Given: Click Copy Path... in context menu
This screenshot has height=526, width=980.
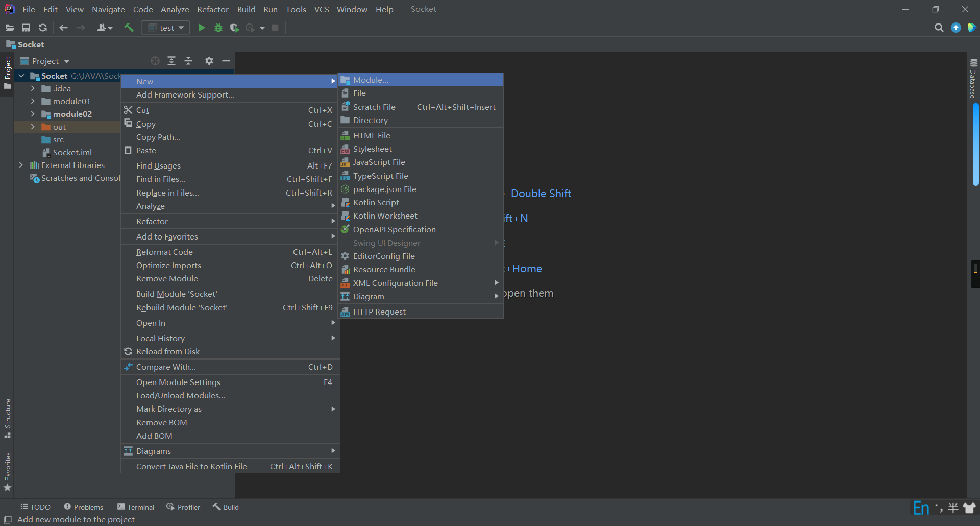Looking at the screenshot, I should coord(230,137).
